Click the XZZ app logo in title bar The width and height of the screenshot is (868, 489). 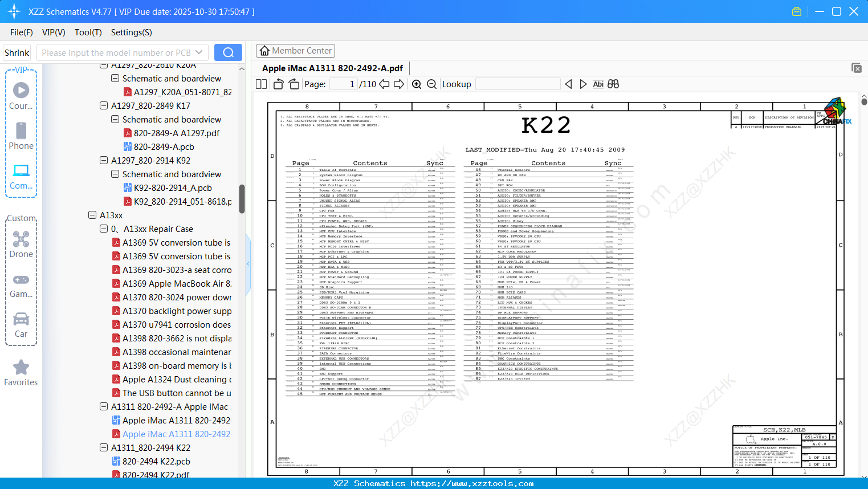pyautogui.click(x=14, y=11)
